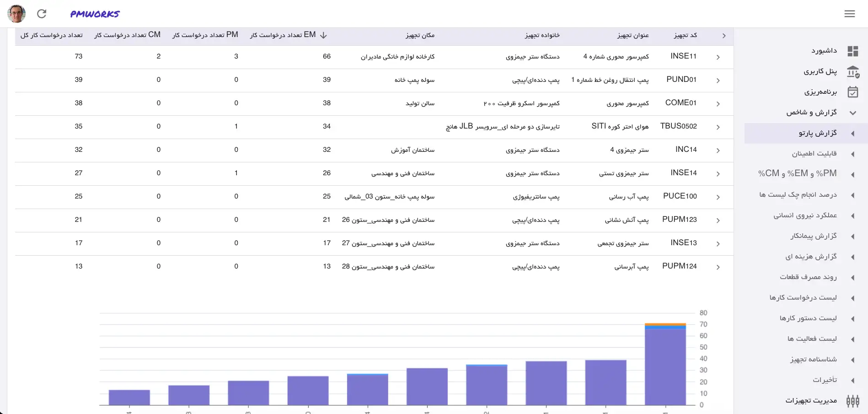The width and height of the screenshot is (868, 414).
Task: Click the sliders icon beside مدیریت تجهیزات
Action: pyautogui.click(x=853, y=400)
